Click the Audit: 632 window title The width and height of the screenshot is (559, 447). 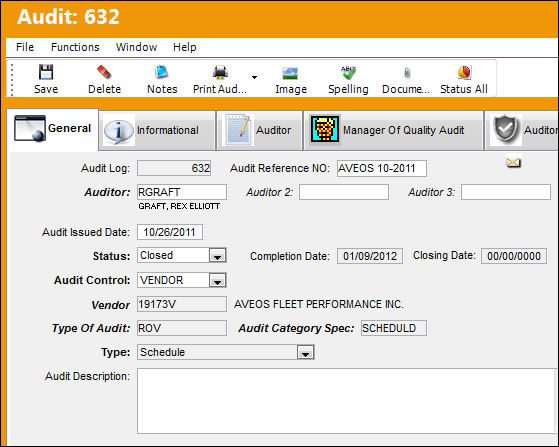click(x=68, y=17)
